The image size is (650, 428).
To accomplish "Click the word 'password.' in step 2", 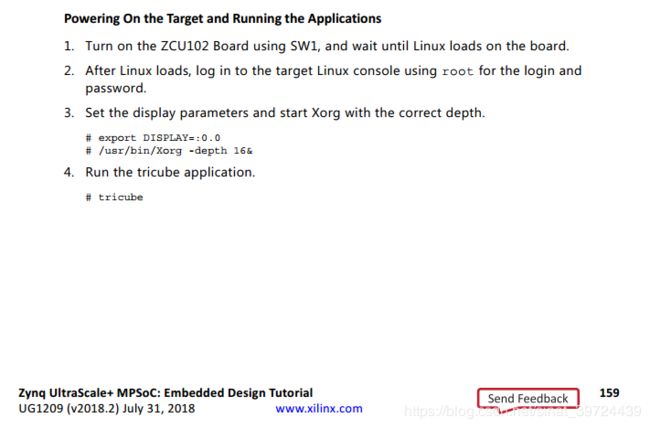I will [x=116, y=89].
